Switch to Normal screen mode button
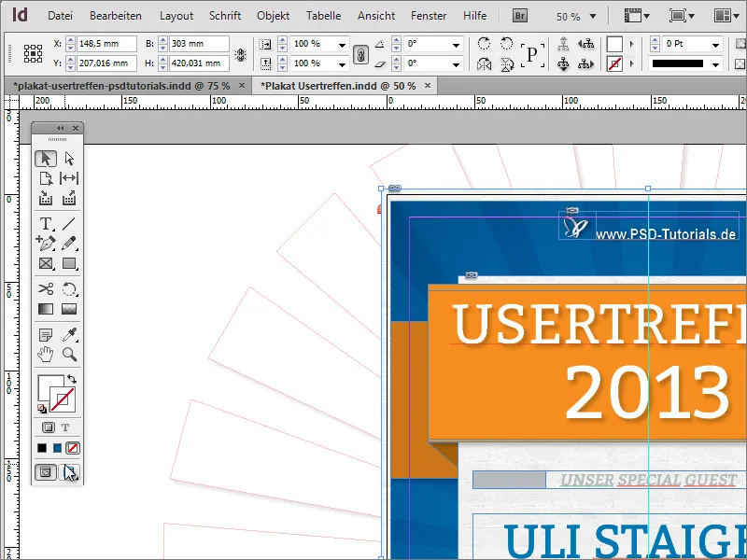Image resolution: width=747 pixels, height=560 pixels. point(46,472)
